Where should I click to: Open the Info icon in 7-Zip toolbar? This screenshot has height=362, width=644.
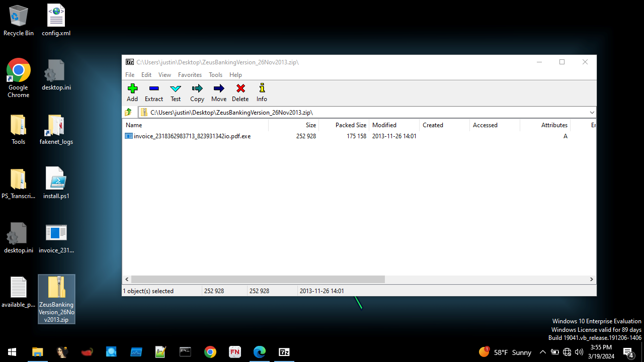(262, 93)
